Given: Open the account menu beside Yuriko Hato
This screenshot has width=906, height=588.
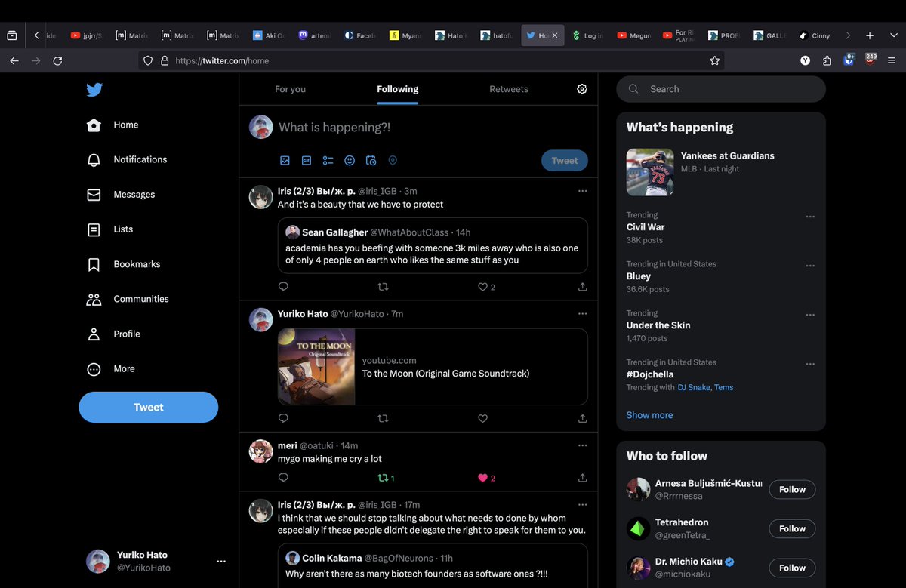Looking at the screenshot, I should click(x=221, y=562).
